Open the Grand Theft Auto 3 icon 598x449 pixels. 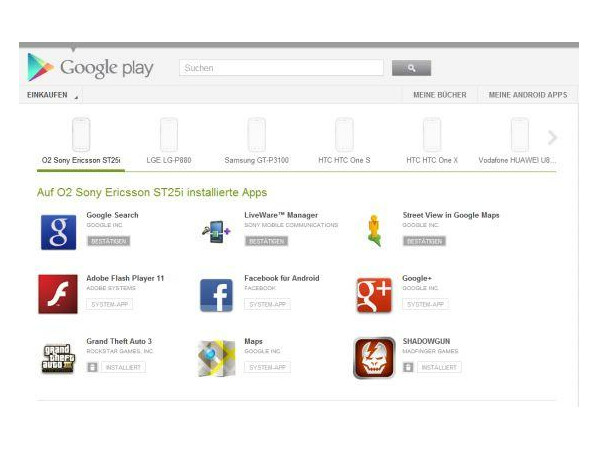(x=58, y=359)
